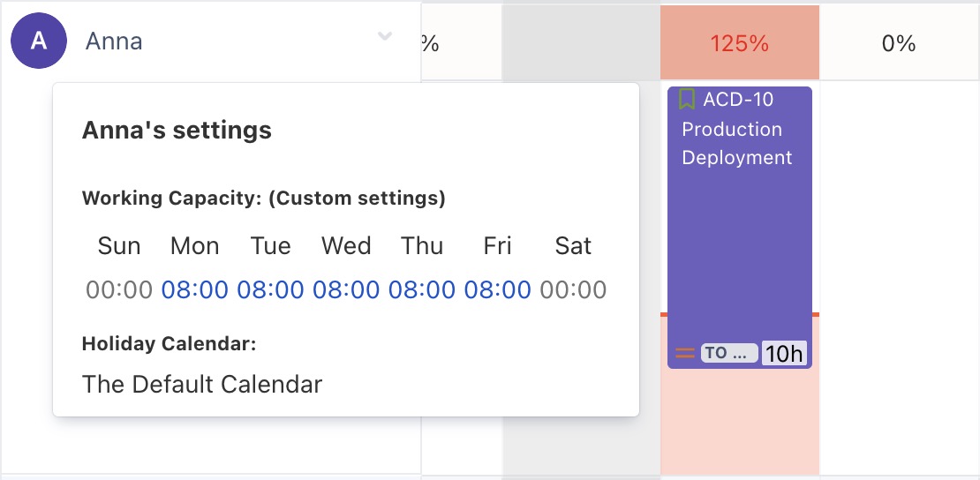Collapse Anna's row with the chevron

pos(385,36)
